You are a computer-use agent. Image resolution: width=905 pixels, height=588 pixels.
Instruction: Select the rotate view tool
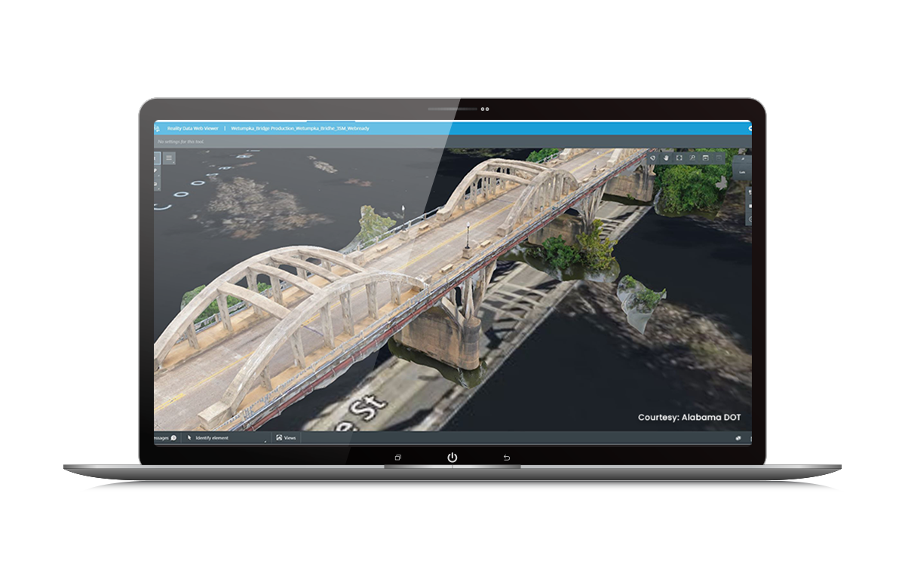click(x=652, y=158)
